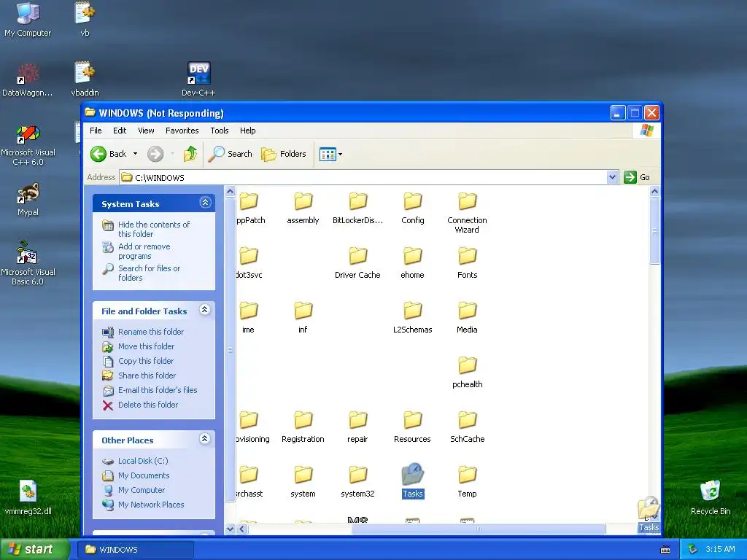Select the inf folder

click(303, 318)
